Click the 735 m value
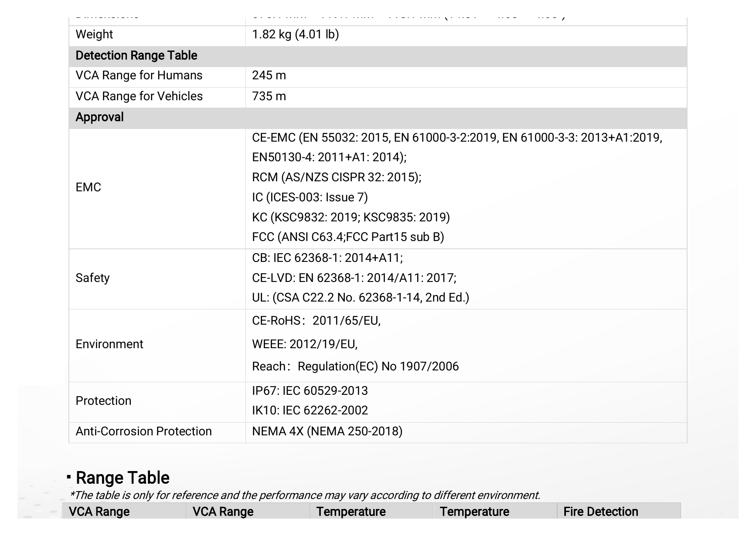Image resolution: width=756 pixels, height=536 pixels. [x=269, y=96]
